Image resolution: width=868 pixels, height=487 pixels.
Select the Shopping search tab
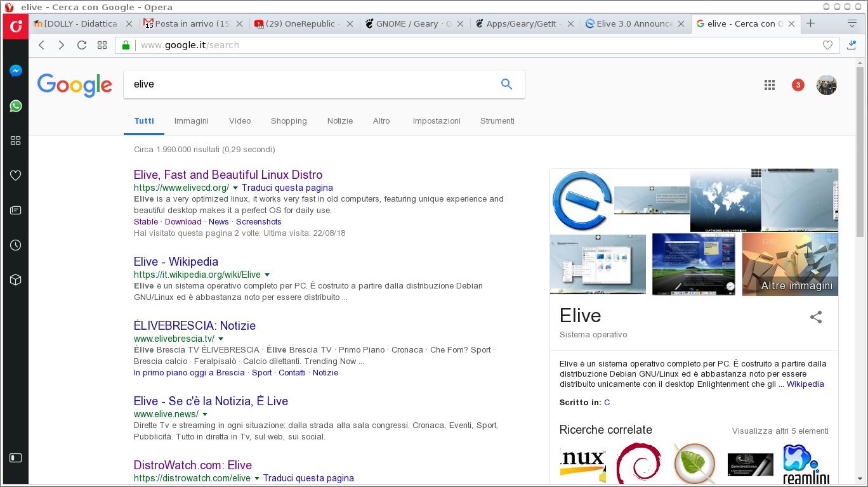(x=289, y=120)
